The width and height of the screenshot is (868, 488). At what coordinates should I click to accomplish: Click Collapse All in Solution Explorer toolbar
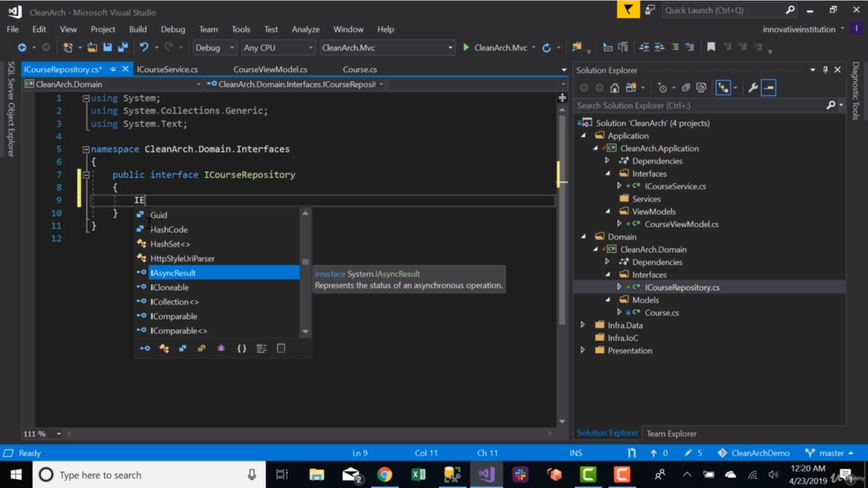click(686, 87)
